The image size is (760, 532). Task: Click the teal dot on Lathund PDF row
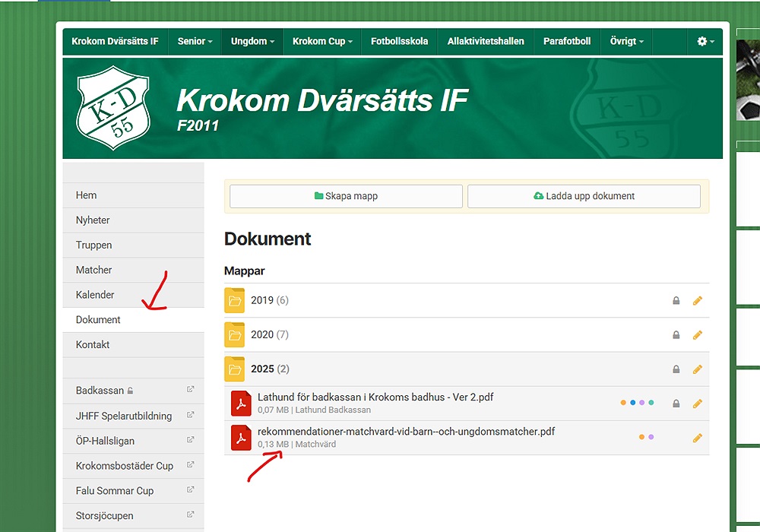click(651, 403)
